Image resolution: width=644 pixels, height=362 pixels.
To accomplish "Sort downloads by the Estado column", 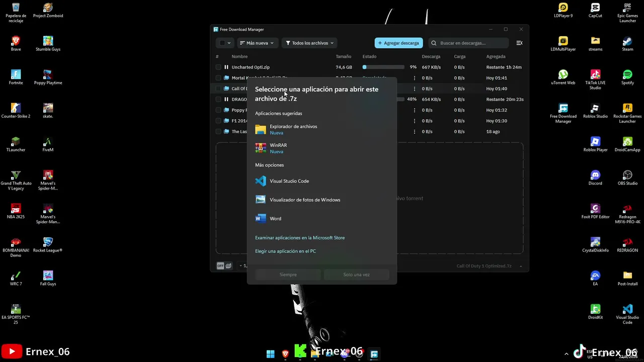I will (x=369, y=57).
